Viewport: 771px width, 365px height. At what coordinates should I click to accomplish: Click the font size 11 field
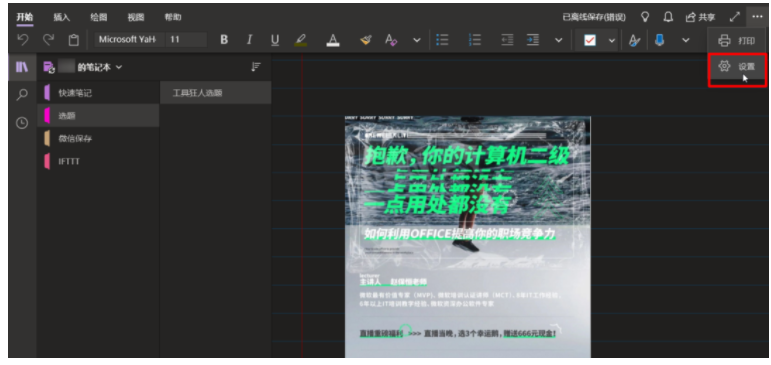click(185, 39)
